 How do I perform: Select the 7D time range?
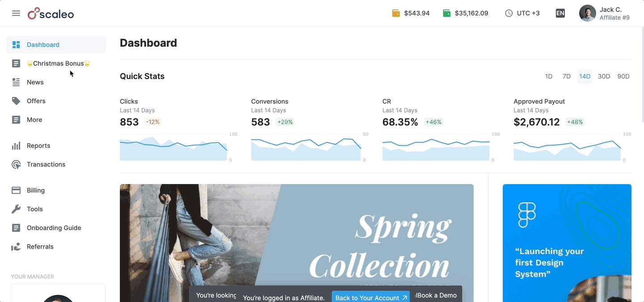tap(567, 76)
